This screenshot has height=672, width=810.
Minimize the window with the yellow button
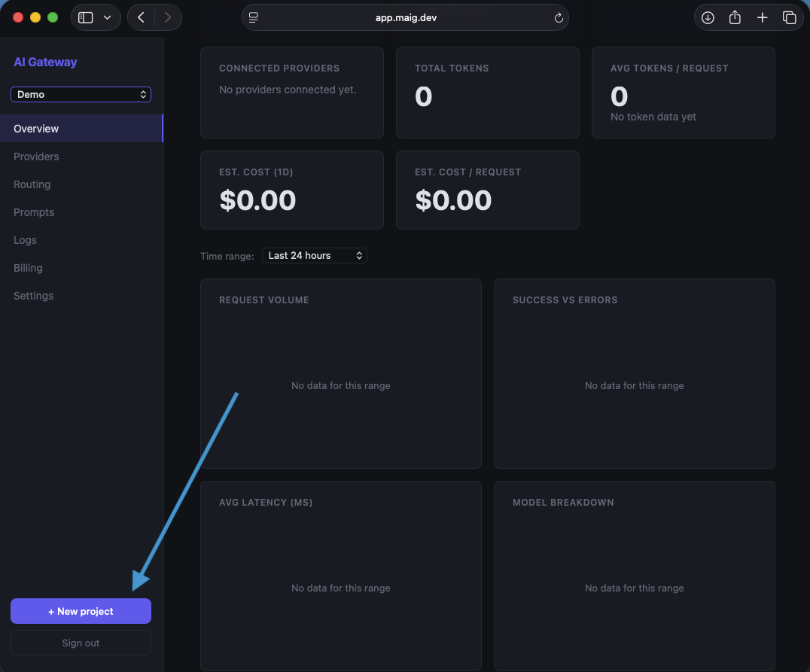point(35,17)
